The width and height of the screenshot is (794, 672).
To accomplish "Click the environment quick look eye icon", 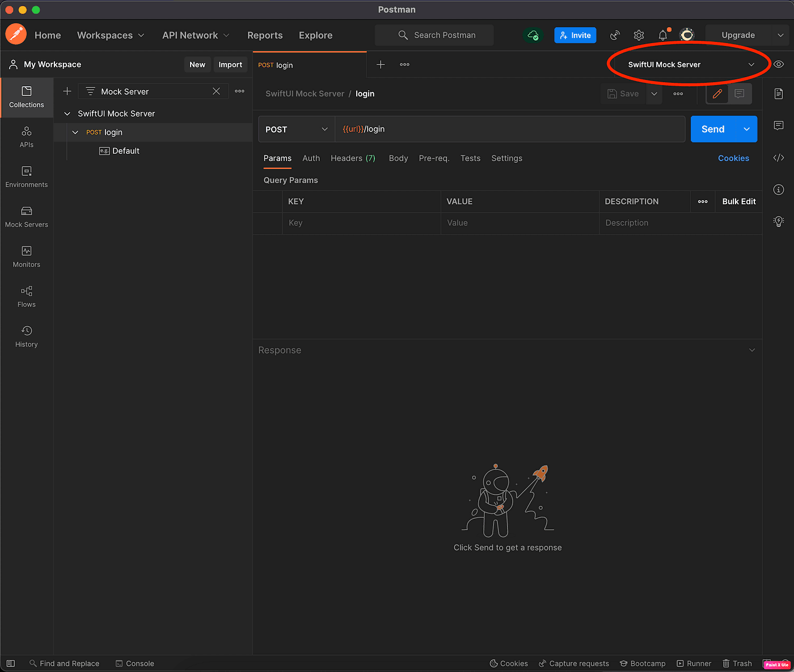I will pos(779,65).
